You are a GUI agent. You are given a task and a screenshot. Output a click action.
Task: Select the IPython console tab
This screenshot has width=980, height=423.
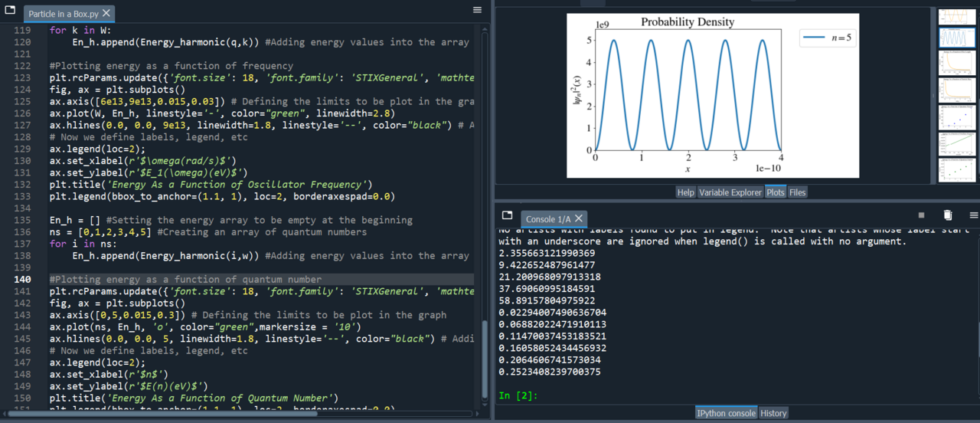(726, 413)
